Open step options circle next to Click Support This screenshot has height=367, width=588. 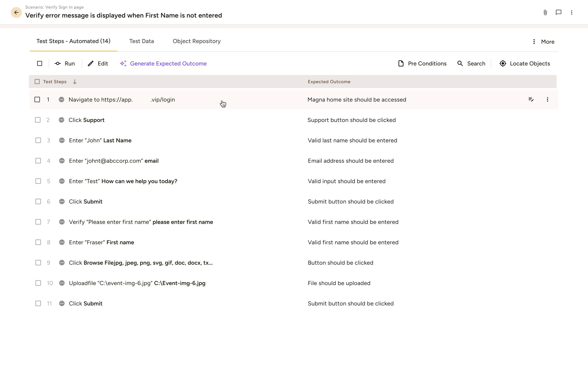click(x=61, y=120)
